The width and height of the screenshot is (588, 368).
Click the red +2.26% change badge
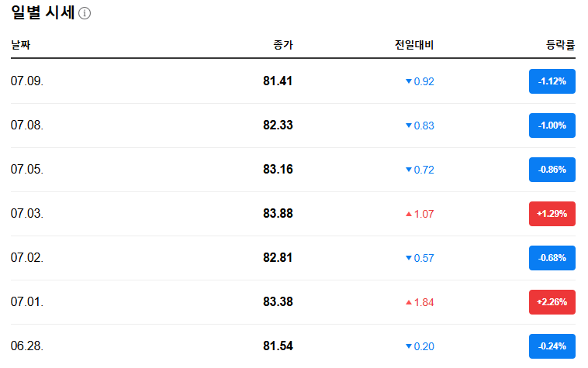552,302
